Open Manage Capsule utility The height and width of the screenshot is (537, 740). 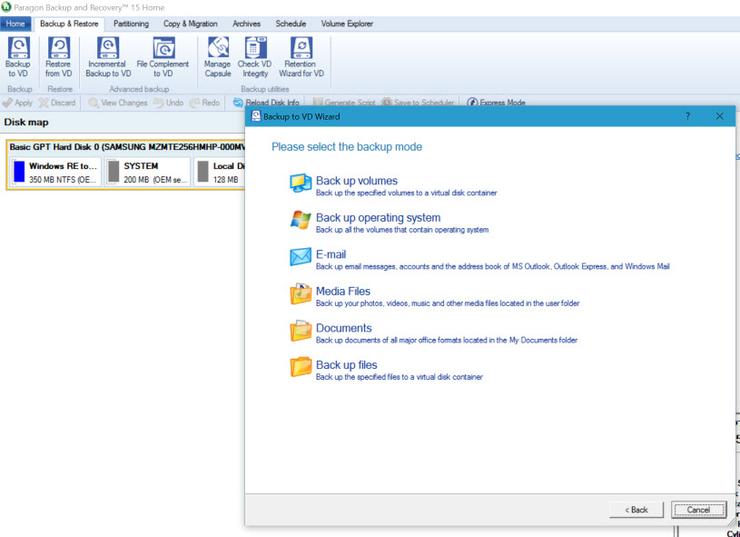click(x=218, y=57)
